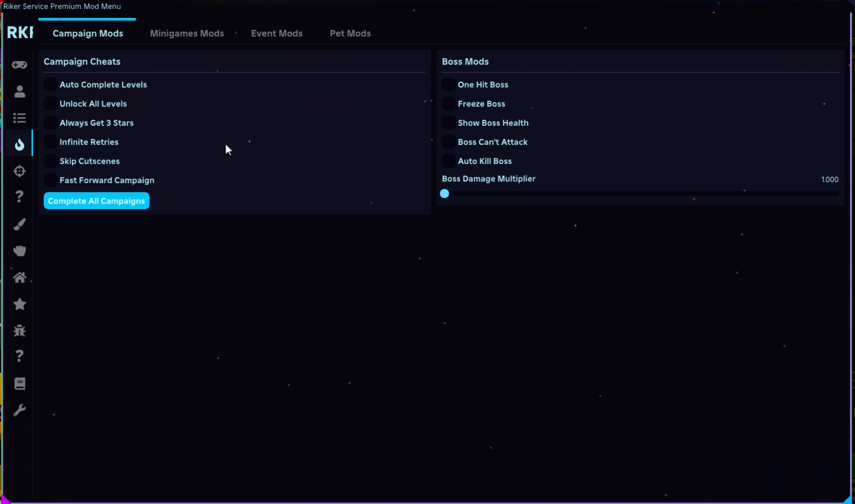Switch to the Minigames Mods tab

(x=187, y=33)
